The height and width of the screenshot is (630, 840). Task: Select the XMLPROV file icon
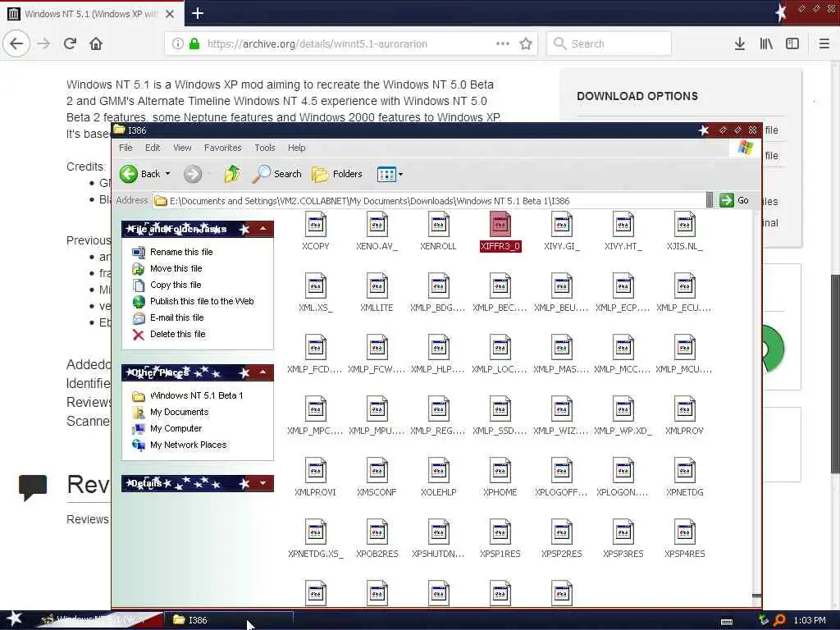click(685, 409)
